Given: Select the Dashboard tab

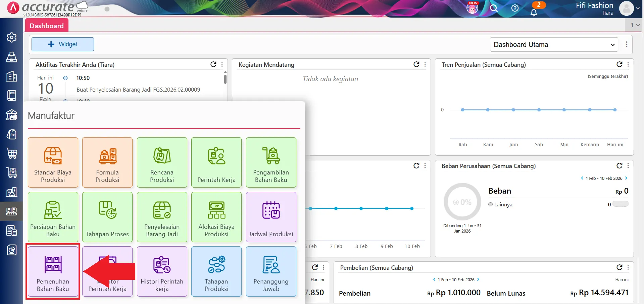Looking at the screenshot, I should pos(47,26).
